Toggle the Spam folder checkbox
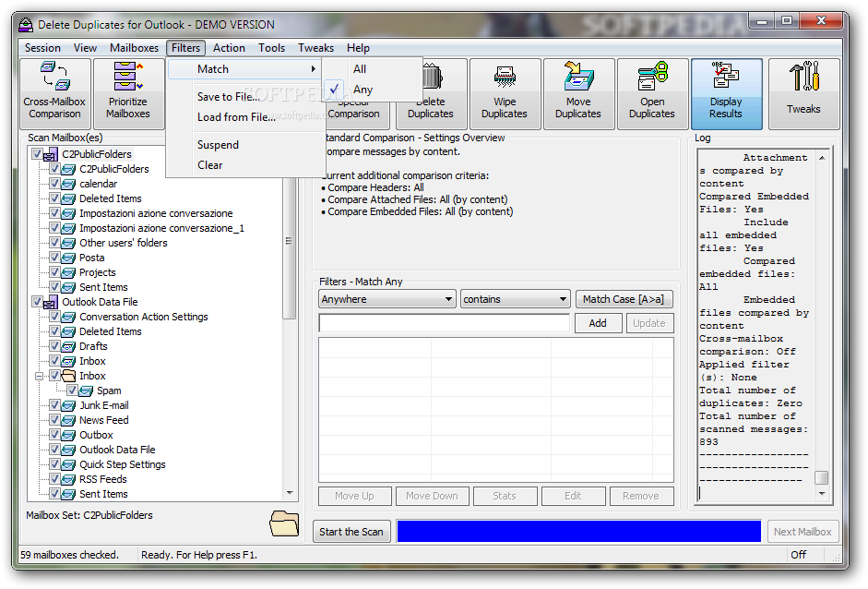The width and height of the screenshot is (868, 589). click(72, 391)
